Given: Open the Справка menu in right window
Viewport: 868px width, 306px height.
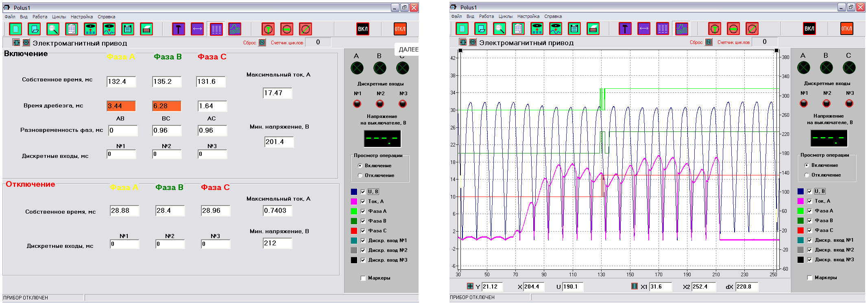Looking at the screenshot, I should [553, 16].
